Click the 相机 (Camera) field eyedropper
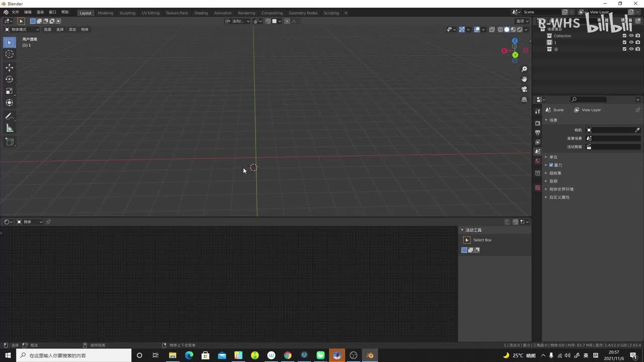This screenshot has width=644, height=362. click(637, 130)
